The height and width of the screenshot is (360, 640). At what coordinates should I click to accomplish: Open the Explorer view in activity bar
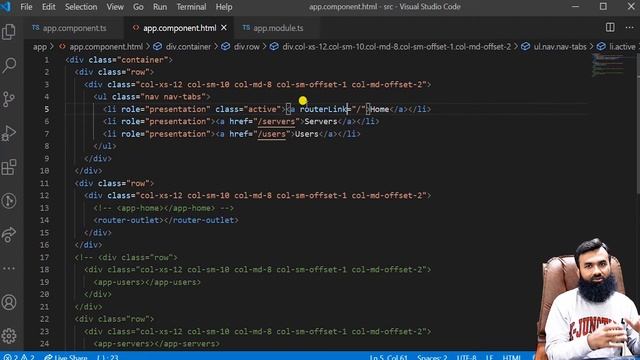(9, 32)
